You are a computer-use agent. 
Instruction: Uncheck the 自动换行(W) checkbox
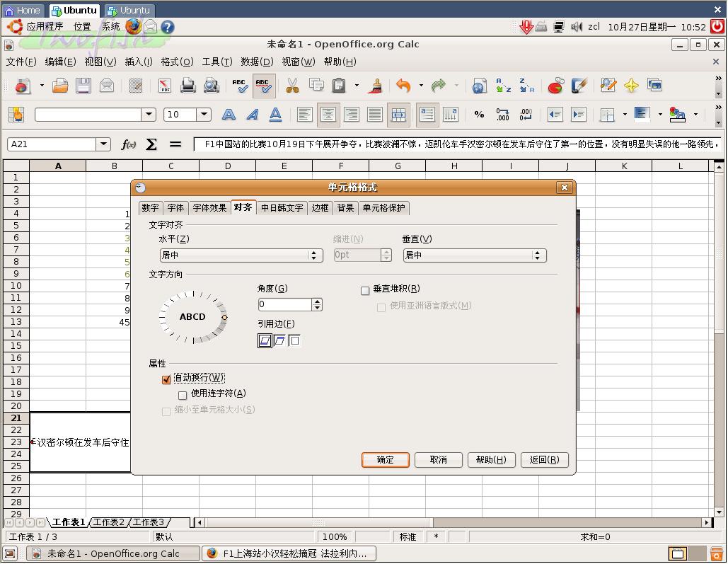click(x=166, y=379)
